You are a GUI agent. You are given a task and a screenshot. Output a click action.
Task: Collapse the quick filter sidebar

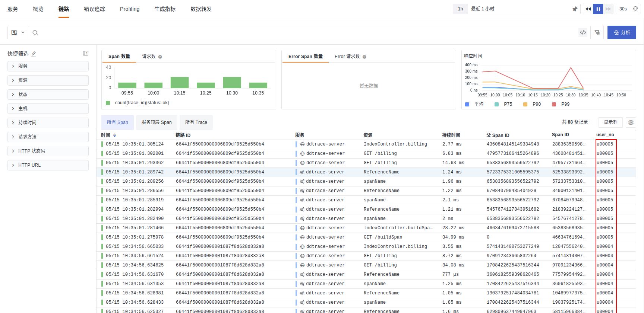pos(86,53)
